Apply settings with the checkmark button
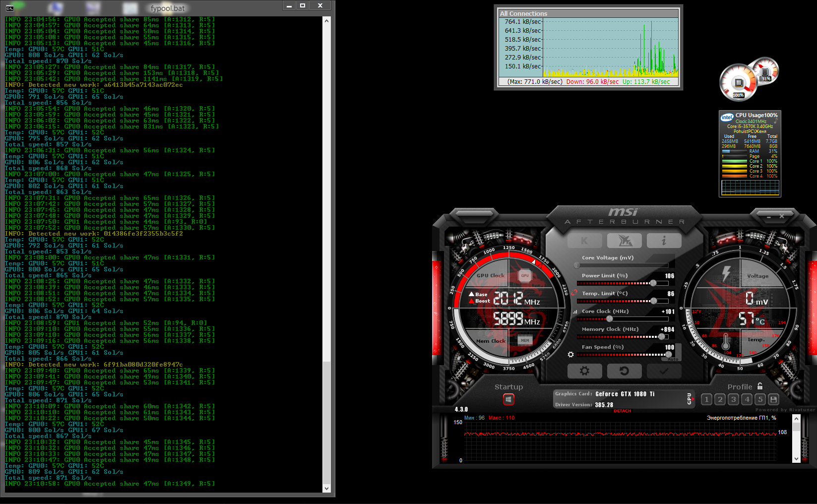This screenshot has width=817, height=504. pos(664,371)
